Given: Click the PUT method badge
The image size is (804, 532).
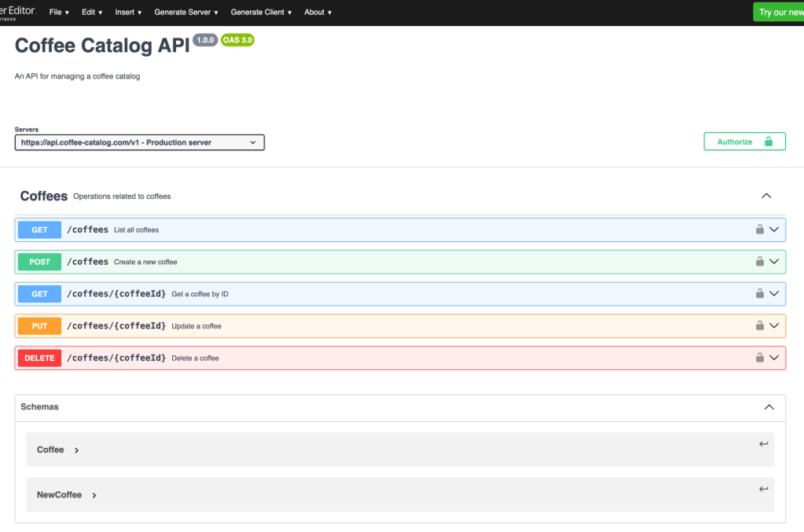Looking at the screenshot, I should 39,325.
